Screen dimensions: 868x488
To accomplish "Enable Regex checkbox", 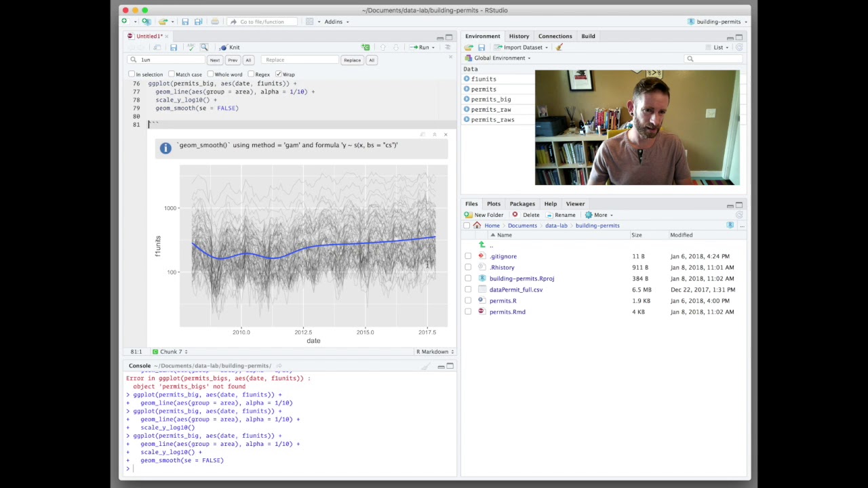I will pos(251,74).
